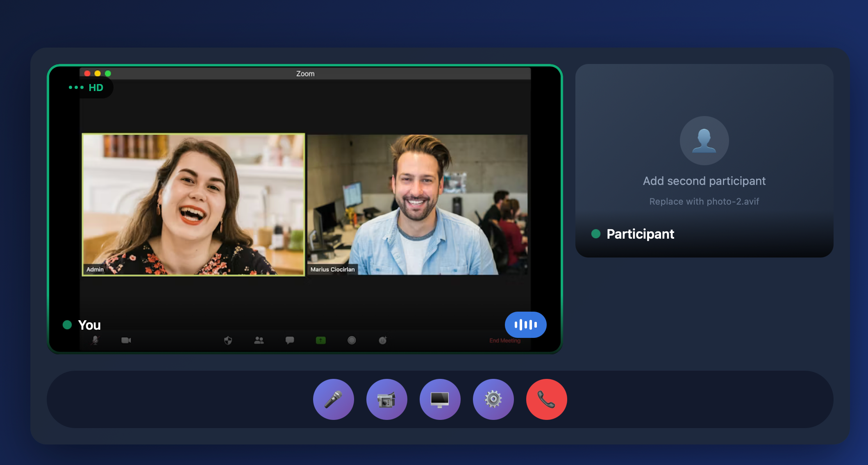Start screen sharing with the monitor button

coord(440,399)
